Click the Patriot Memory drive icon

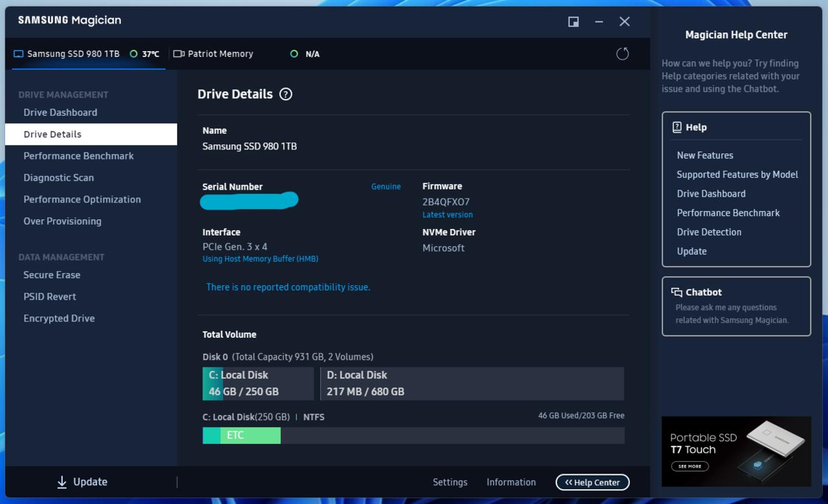(x=179, y=54)
